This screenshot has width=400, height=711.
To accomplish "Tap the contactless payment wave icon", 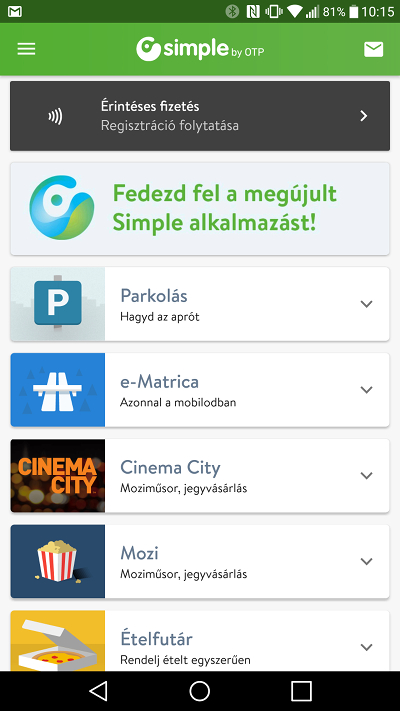I will 55,117.
